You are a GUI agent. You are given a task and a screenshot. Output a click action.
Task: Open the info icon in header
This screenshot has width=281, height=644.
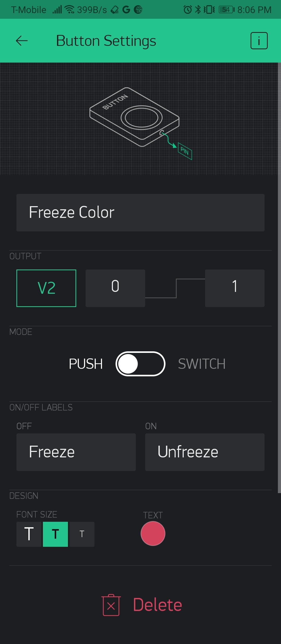[x=259, y=41]
